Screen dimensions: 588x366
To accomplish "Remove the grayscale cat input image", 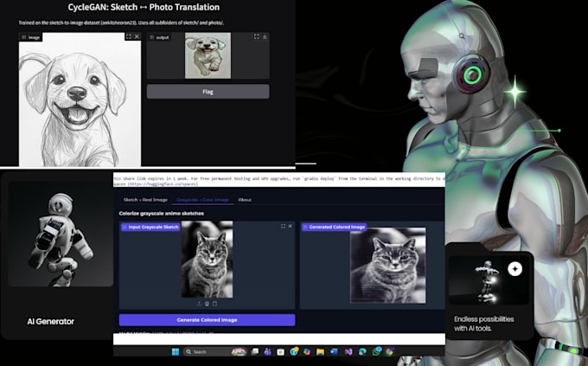I will [291, 226].
